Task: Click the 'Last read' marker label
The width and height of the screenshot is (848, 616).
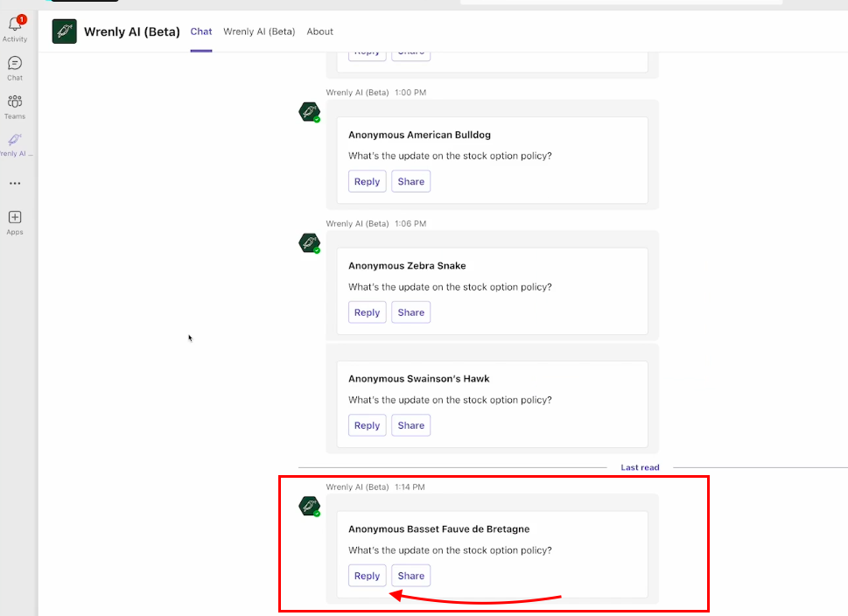Action: 640,467
